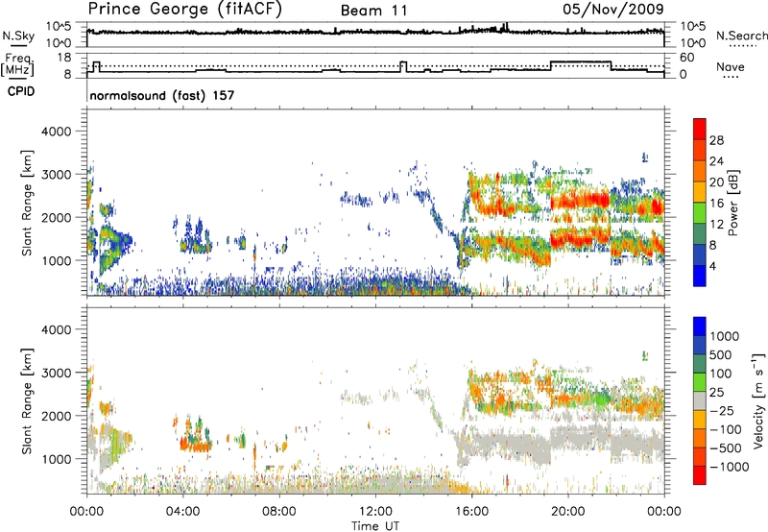
Task: Click the 3000 tick in power panel
Action: pyautogui.click(x=56, y=175)
